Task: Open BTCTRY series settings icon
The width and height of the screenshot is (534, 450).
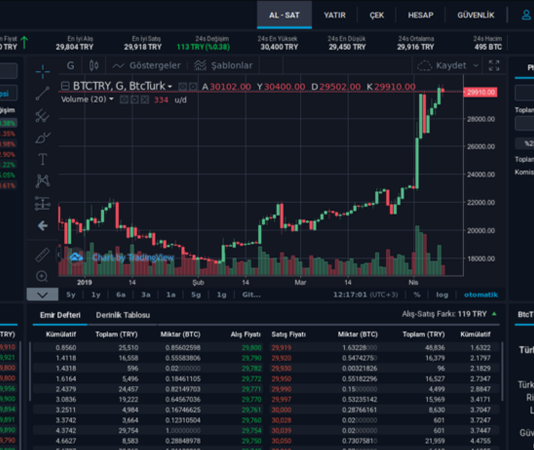Action: pos(193,87)
